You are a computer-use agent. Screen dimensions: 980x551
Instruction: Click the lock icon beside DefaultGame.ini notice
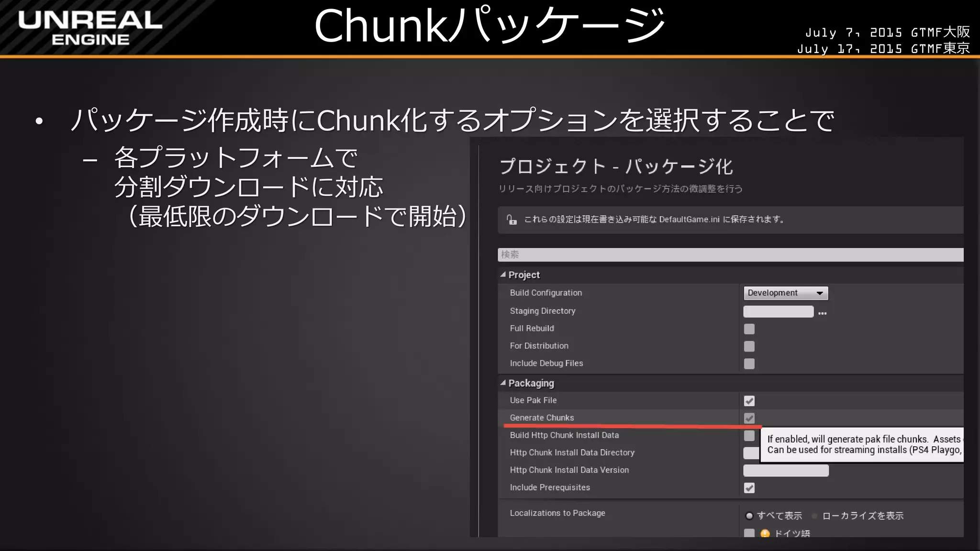(x=512, y=220)
